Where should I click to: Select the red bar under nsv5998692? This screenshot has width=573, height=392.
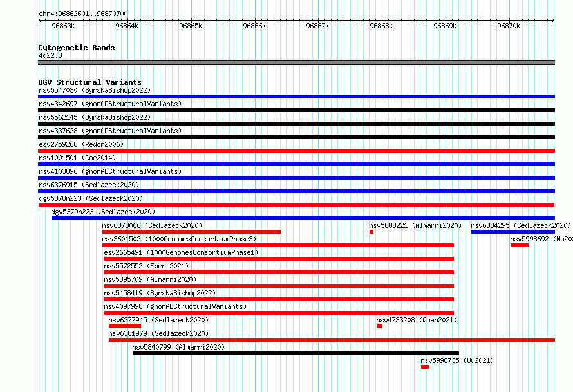pyautogui.click(x=520, y=245)
